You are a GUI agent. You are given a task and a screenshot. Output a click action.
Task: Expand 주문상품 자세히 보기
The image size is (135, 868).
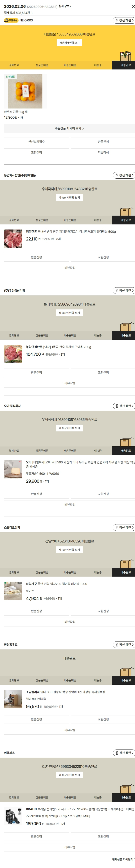point(69,128)
